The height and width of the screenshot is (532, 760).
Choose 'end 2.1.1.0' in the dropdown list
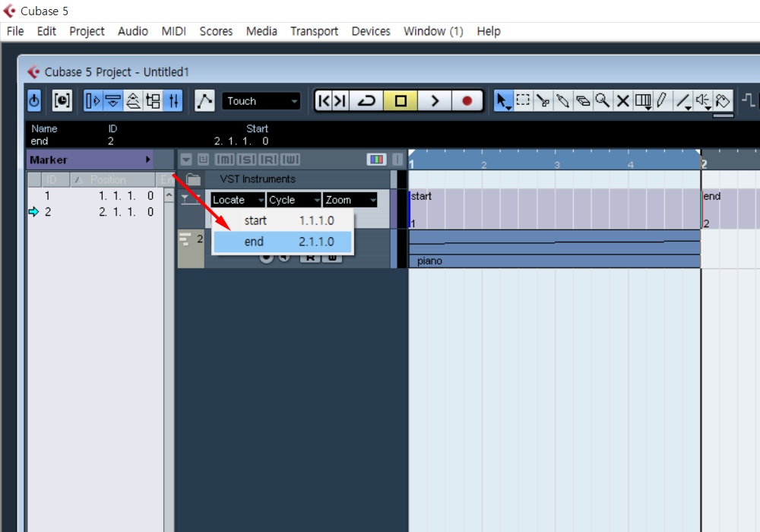tap(283, 242)
